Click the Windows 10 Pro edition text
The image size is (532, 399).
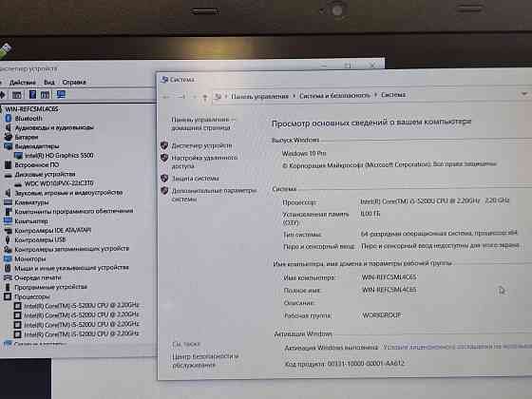point(304,153)
